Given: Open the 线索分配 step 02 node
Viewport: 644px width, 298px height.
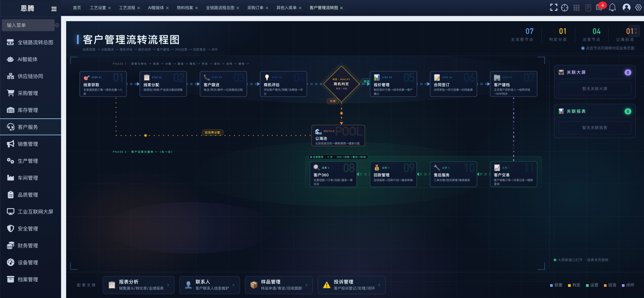Looking at the screenshot, I should tap(163, 84).
